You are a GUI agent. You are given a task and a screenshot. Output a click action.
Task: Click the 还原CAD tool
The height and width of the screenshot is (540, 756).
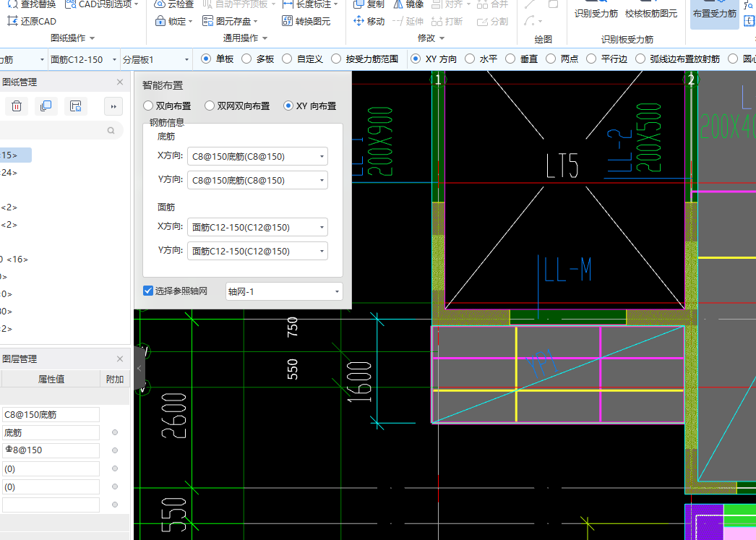(32, 21)
